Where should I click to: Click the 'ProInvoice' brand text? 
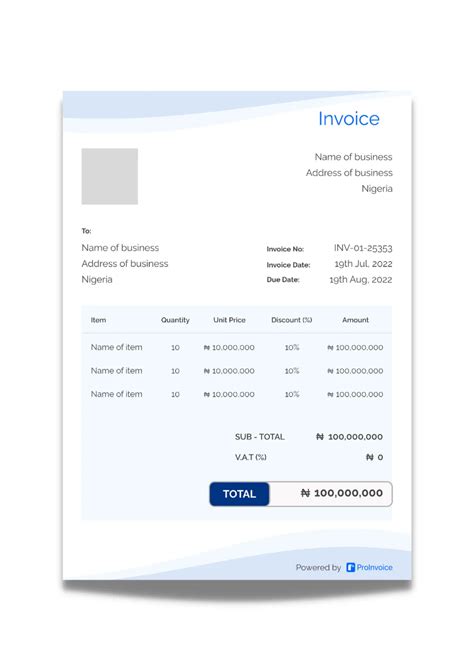pos(374,567)
